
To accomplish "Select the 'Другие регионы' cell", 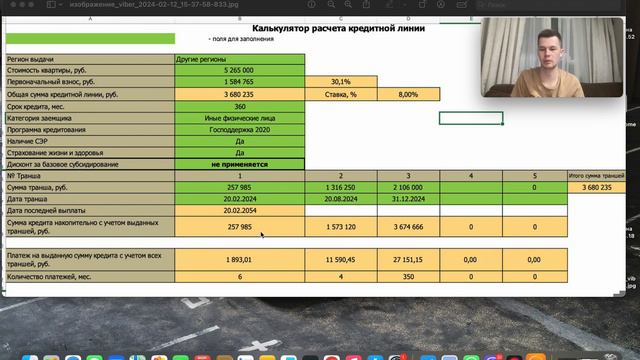I will (x=240, y=59).
